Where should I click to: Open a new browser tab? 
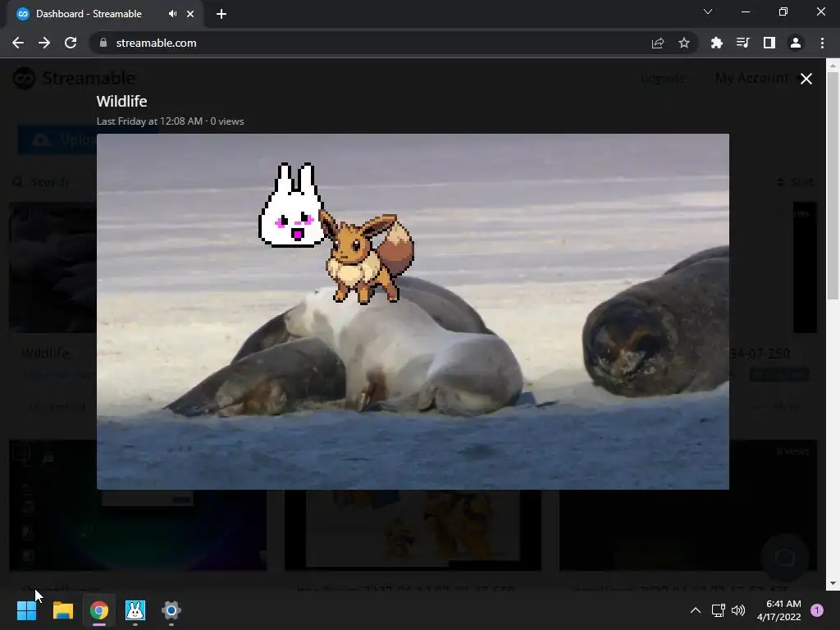coord(221,14)
